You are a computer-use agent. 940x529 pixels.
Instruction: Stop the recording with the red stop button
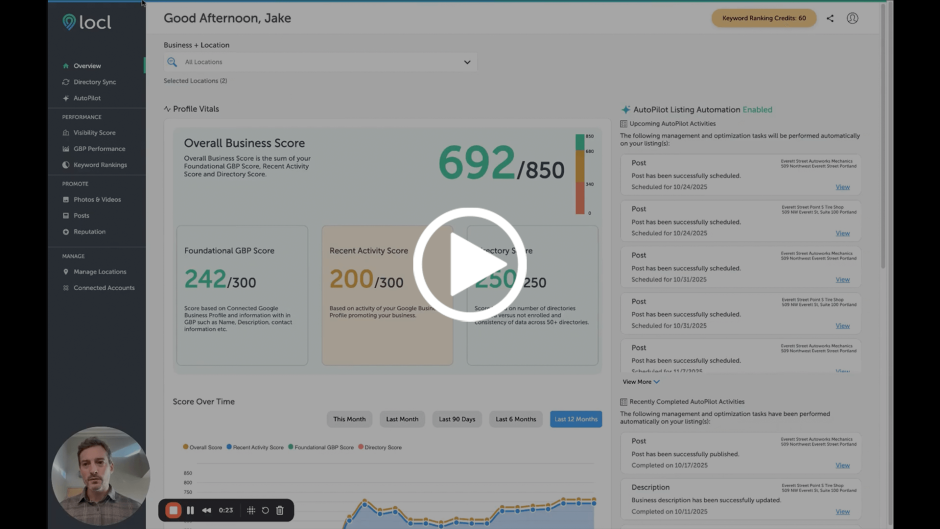pyautogui.click(x=173, y=510)
